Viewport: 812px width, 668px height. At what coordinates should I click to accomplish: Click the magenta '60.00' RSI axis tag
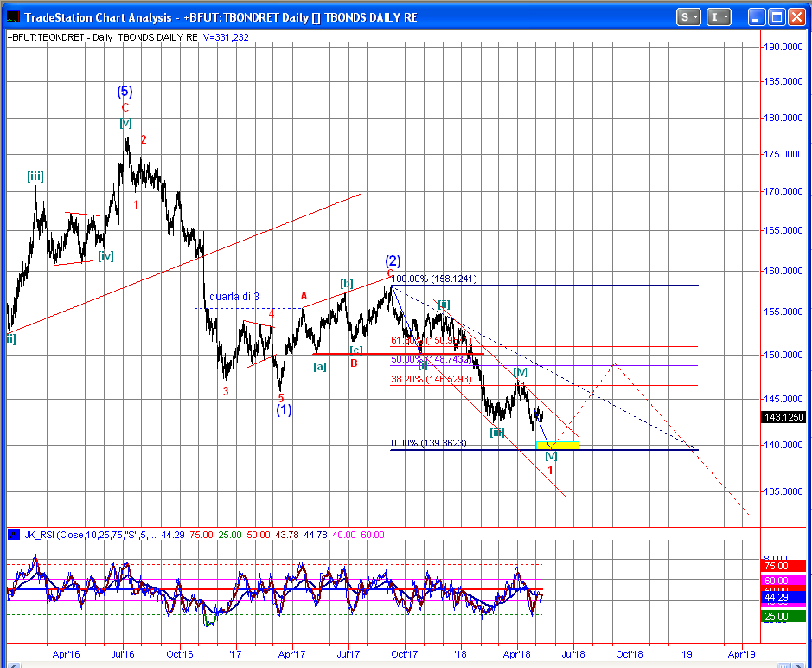pos(784,581)
